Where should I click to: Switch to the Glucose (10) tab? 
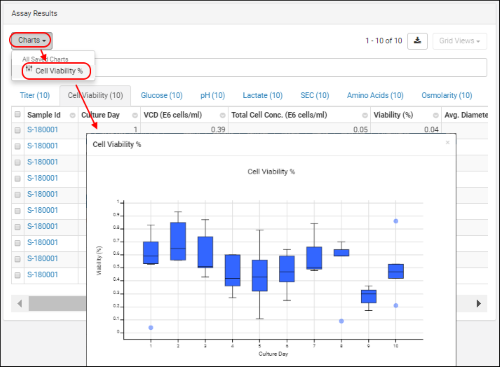pos(161,95)
